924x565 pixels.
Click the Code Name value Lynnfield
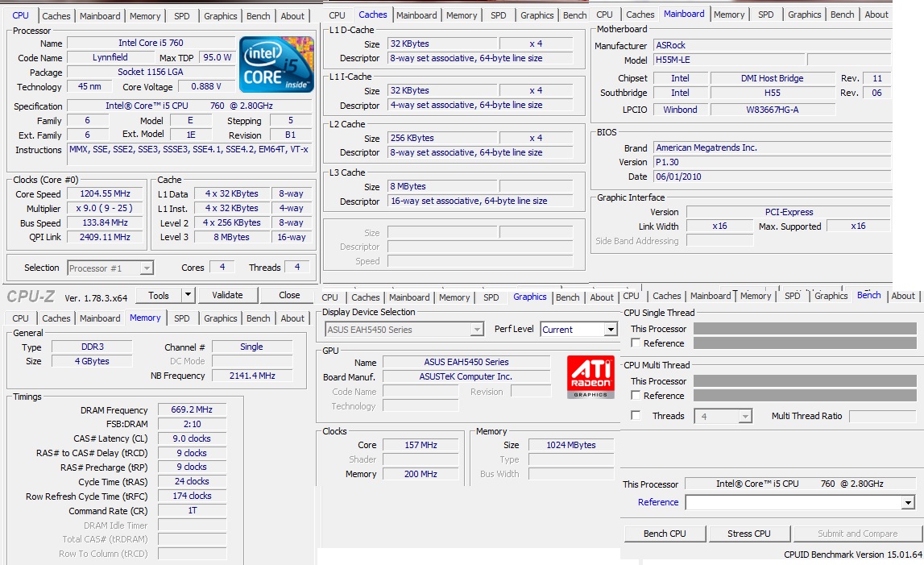(110, 57)
